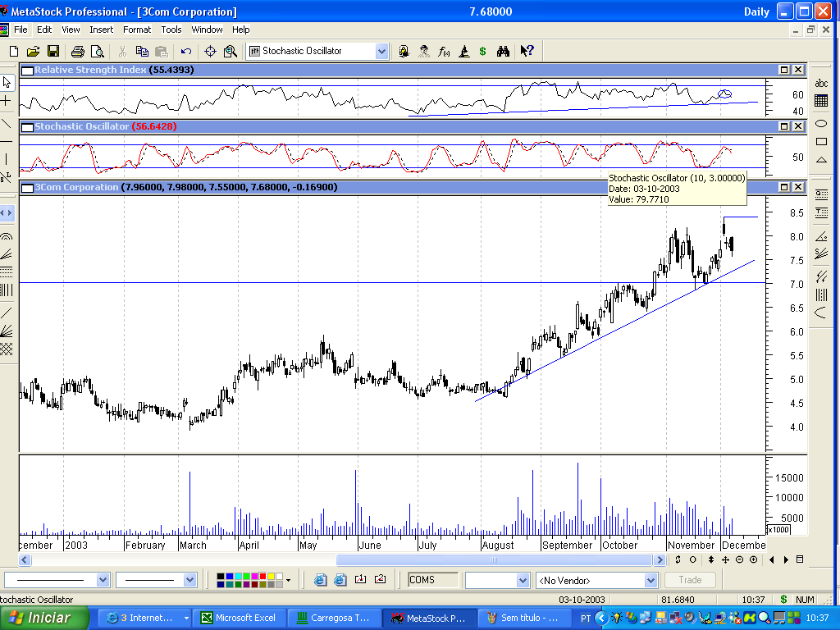The image size is (840, 630).
Task: Close the Relative Strength Index panel
Action: point(798,70)
